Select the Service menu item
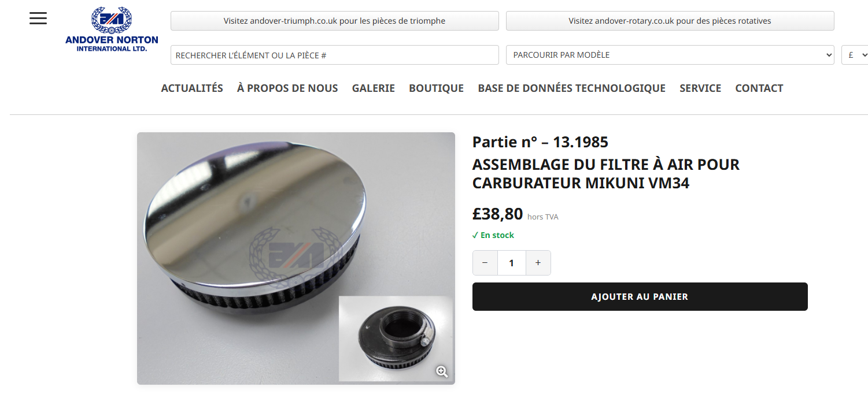Image resolution: width=868 pixels, height=398 pixels. coord(700,88)
